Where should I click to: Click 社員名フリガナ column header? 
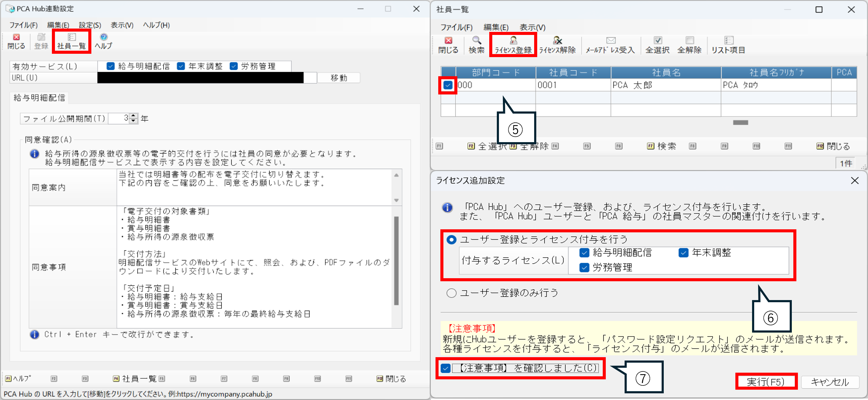point(776,72)
